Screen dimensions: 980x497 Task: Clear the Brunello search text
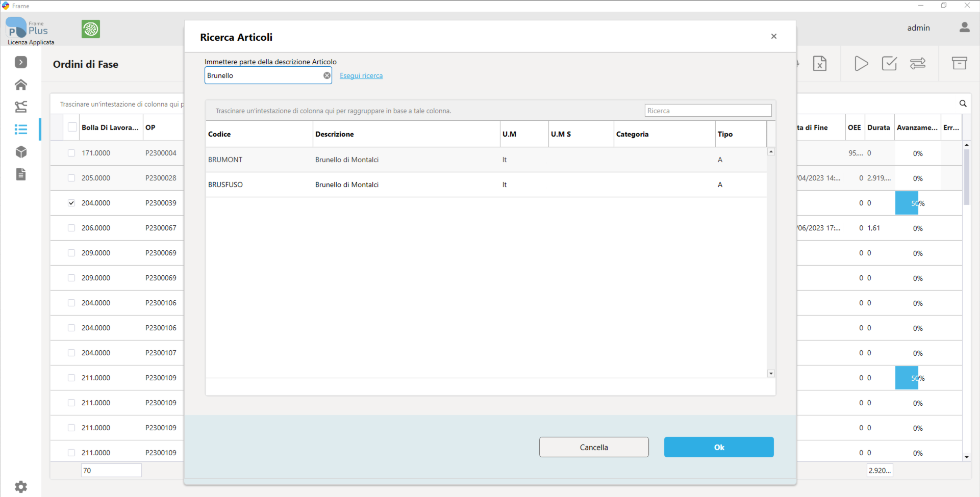[x=327, y=75]
